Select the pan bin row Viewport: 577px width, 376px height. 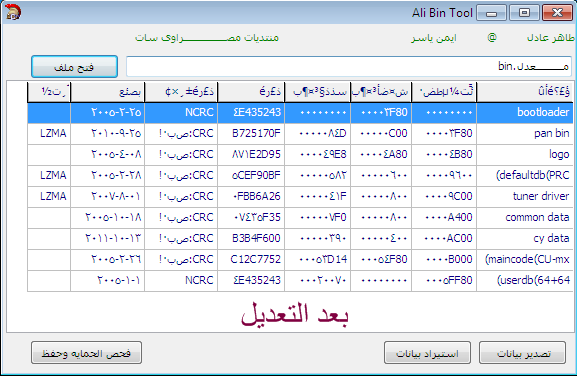coord(300,133)
